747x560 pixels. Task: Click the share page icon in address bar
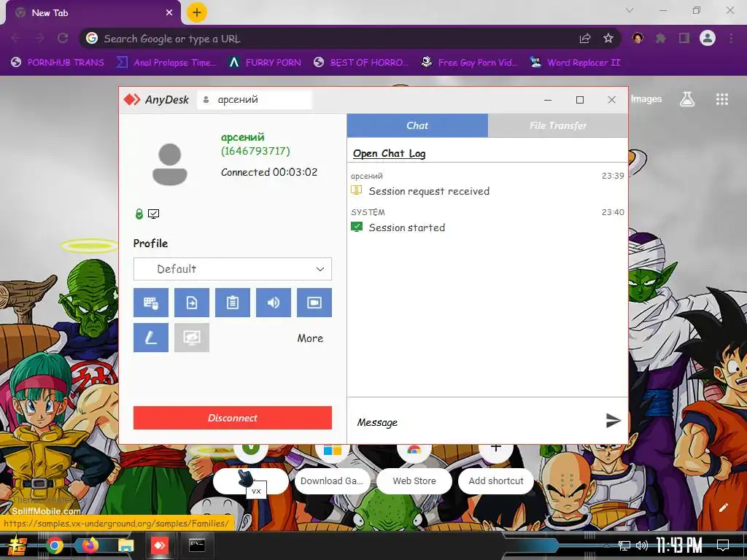point(585,39)
